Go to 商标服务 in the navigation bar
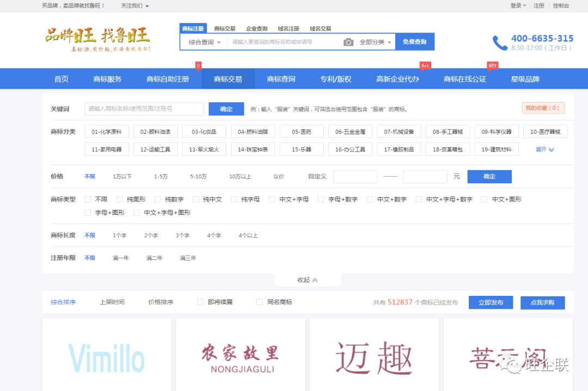Image resolution: width=588 pixels, height=391 pixels. point(107,79)
